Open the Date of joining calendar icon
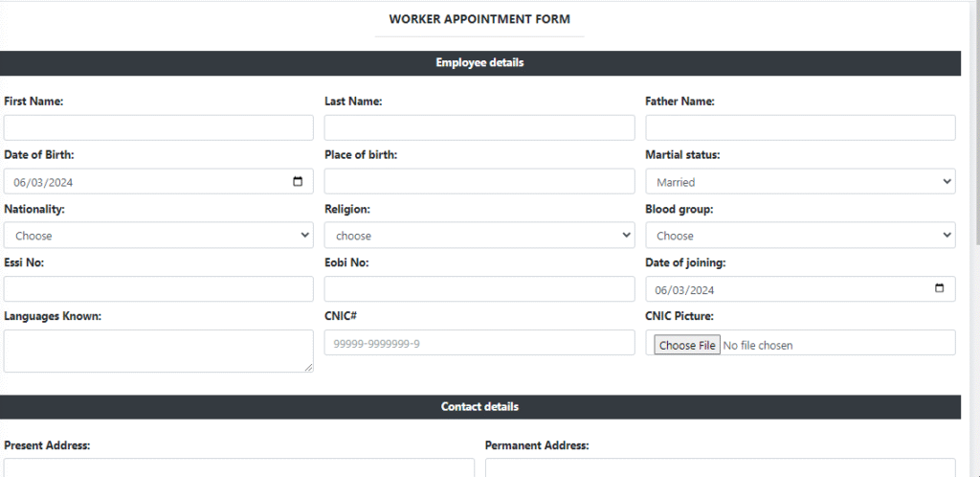The width and height of the screenshot is (980, 477). 939,289
